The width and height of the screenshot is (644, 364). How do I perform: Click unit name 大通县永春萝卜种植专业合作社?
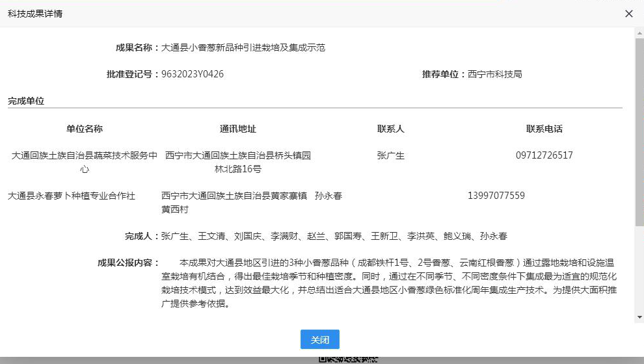coord(72,196)
